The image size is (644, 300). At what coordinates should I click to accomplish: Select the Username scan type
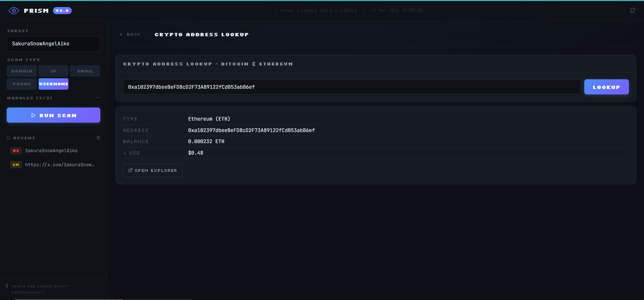53,84
